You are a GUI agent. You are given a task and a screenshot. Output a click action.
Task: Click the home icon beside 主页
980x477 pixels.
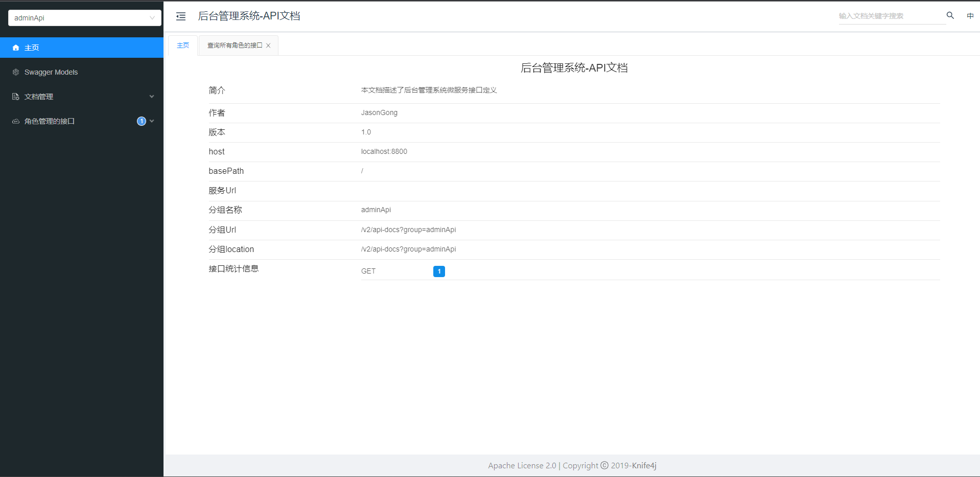click(16, 48)
